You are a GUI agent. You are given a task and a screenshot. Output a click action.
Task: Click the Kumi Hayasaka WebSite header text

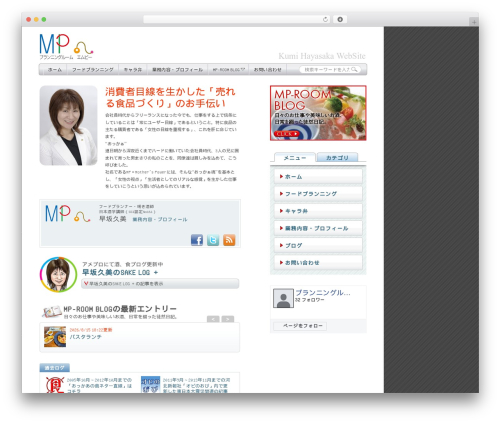click(x=322, y=56)
